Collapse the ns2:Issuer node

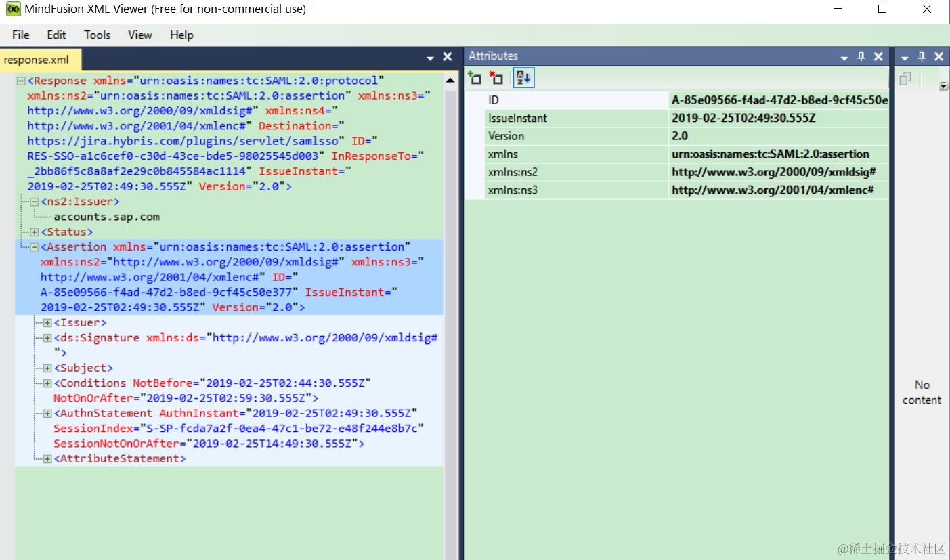[34, 202]
